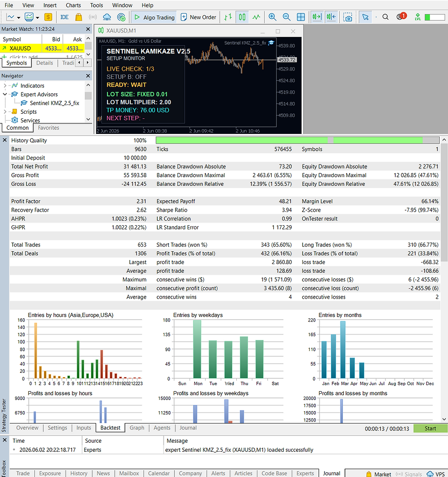
Task: Open the File menu
Action: pos(9,5)
